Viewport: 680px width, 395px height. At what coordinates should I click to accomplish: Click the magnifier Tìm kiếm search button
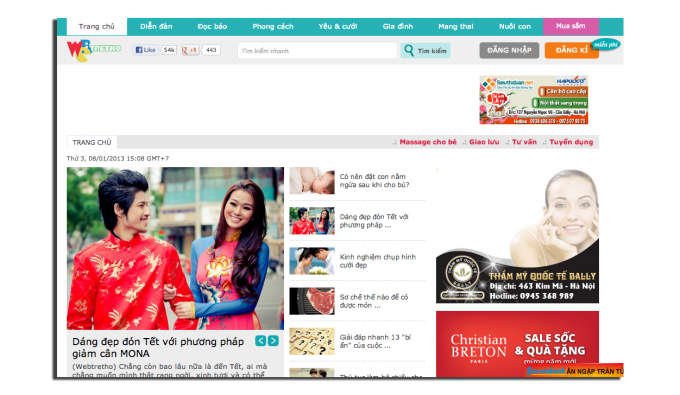425,51
